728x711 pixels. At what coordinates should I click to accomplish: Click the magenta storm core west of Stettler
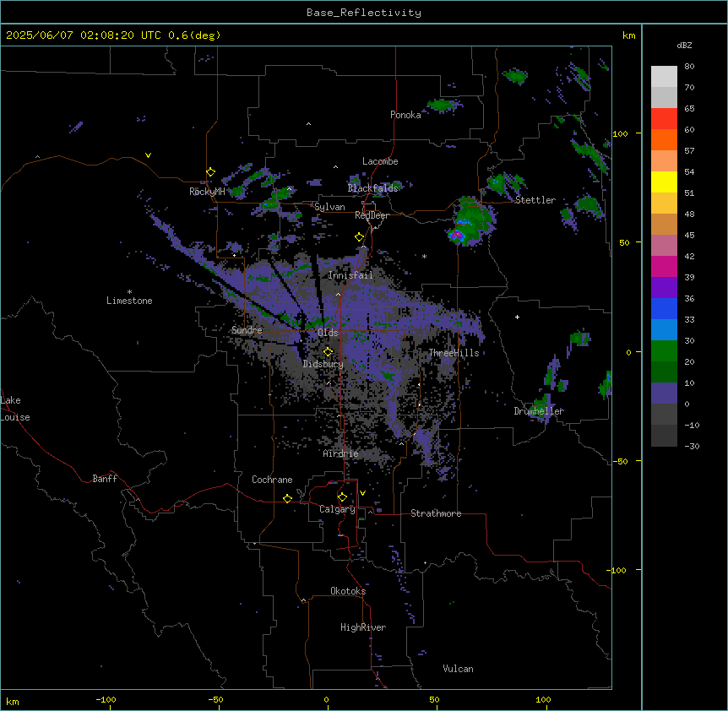coord(456,235)
